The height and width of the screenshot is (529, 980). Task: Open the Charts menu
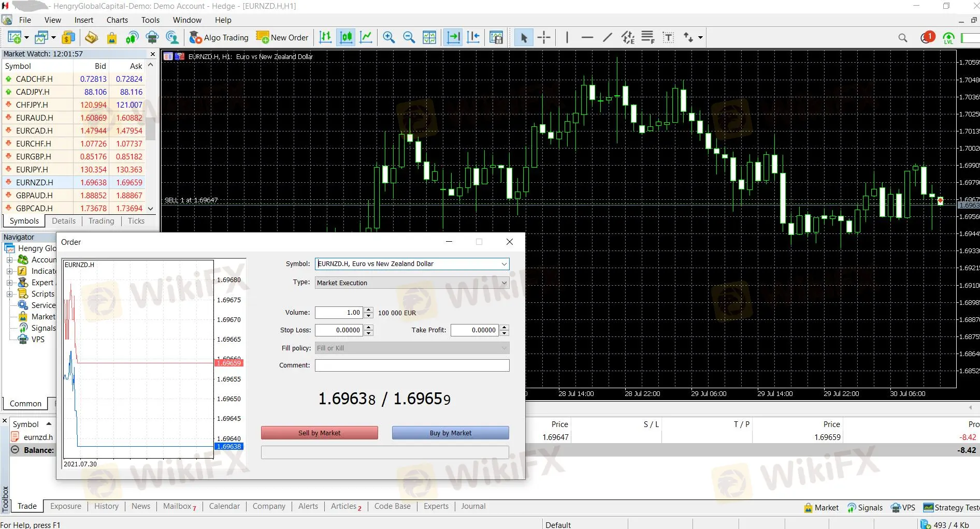coord(117,20)
